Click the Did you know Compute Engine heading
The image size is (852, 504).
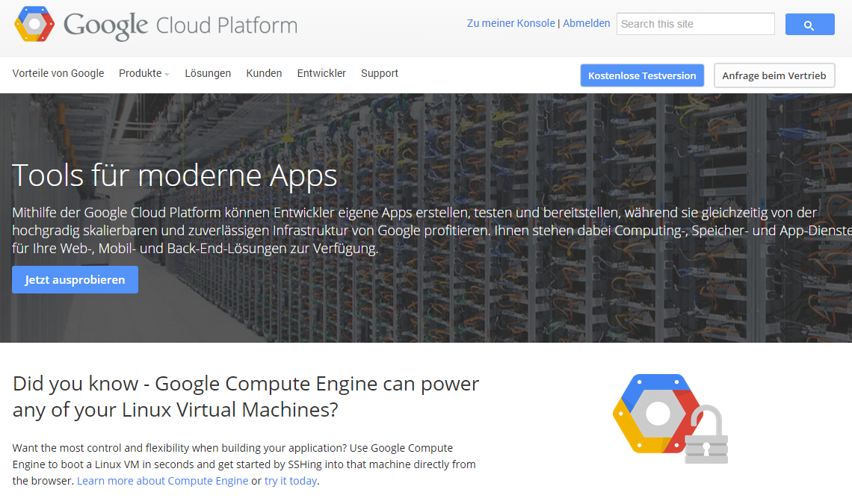pyautogui.click(x=246, y=396)
